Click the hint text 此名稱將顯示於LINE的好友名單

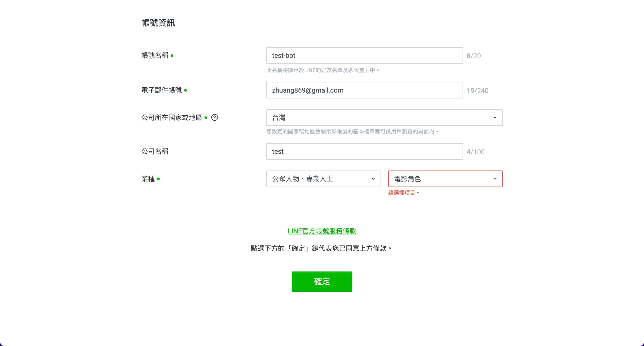tap(323, 70)
